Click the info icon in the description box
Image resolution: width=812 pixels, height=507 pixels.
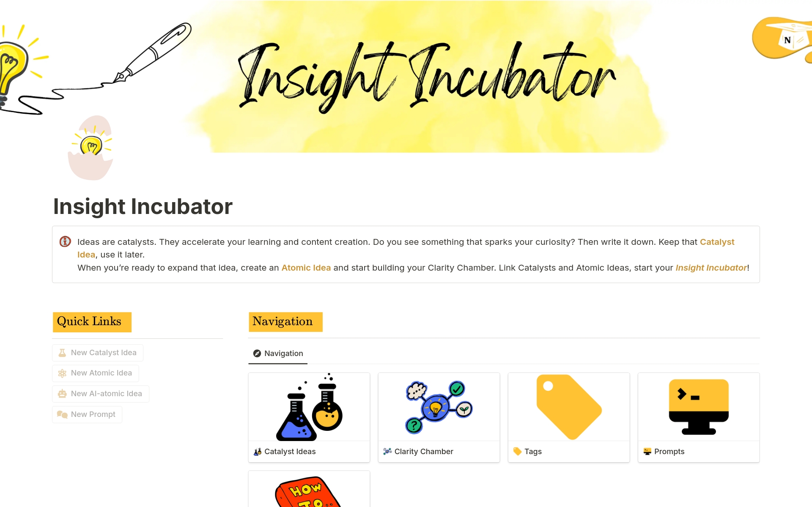point(66,241)
